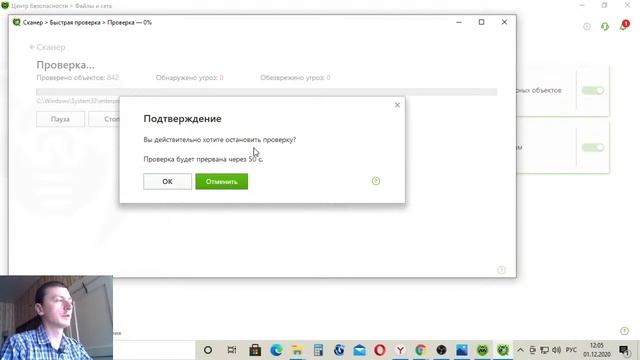
Task: Open the Mail app on the taskbar
Action: [x=360, y=350]
